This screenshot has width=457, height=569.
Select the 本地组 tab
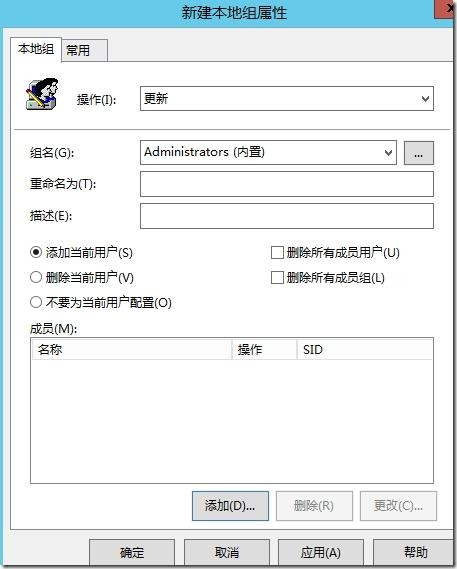[x=36, y=49]
